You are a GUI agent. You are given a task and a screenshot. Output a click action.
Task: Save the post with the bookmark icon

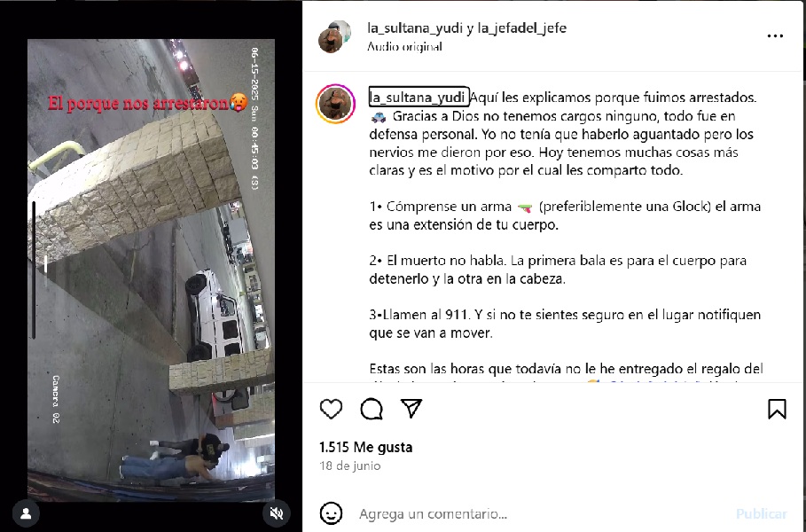click(x=777, y=409)
